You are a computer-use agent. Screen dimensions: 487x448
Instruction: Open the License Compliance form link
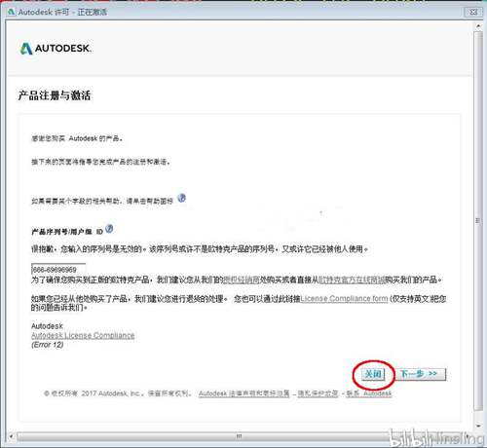344,298
